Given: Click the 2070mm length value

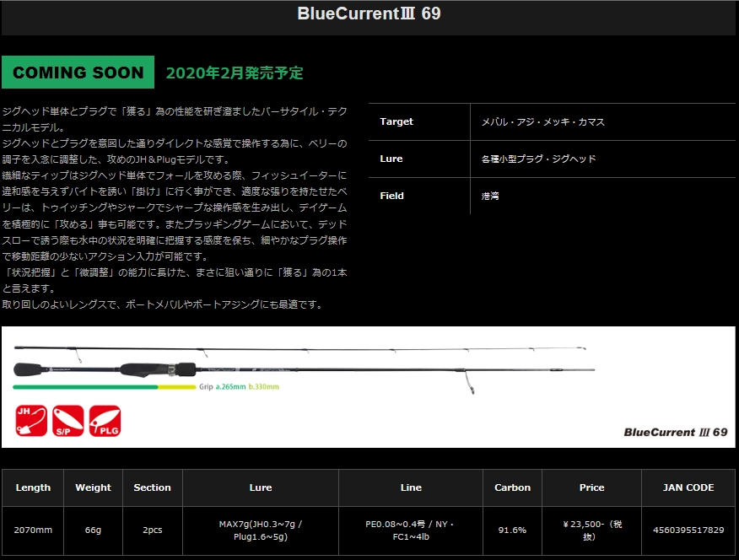Looking at the screenshot, I should pos(33,530).
